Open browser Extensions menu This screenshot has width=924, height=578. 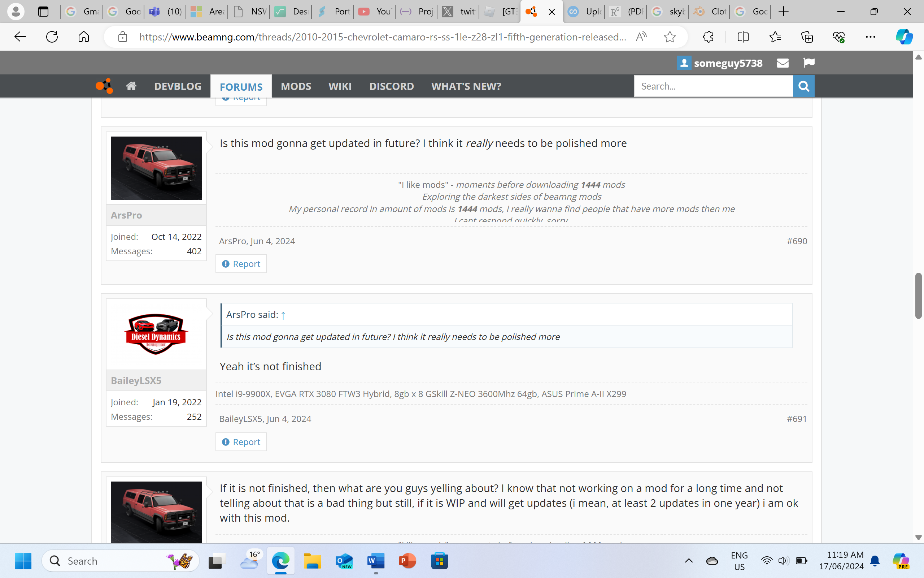pos(708,37)
